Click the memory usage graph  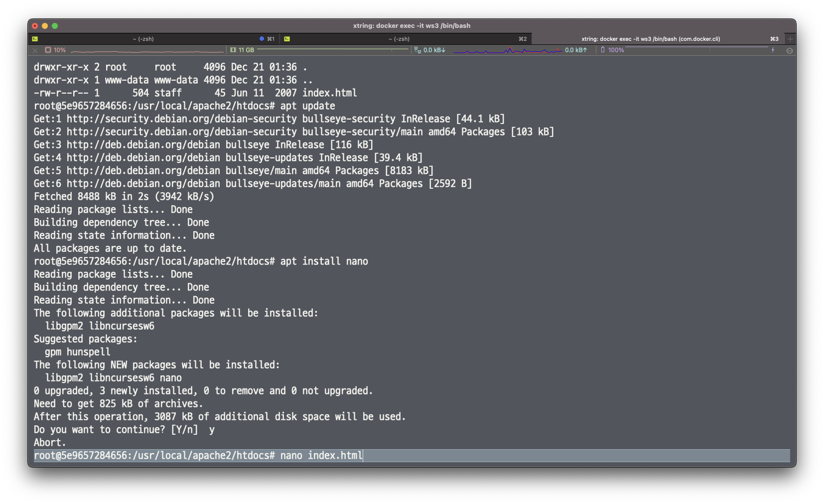[333, 50]
